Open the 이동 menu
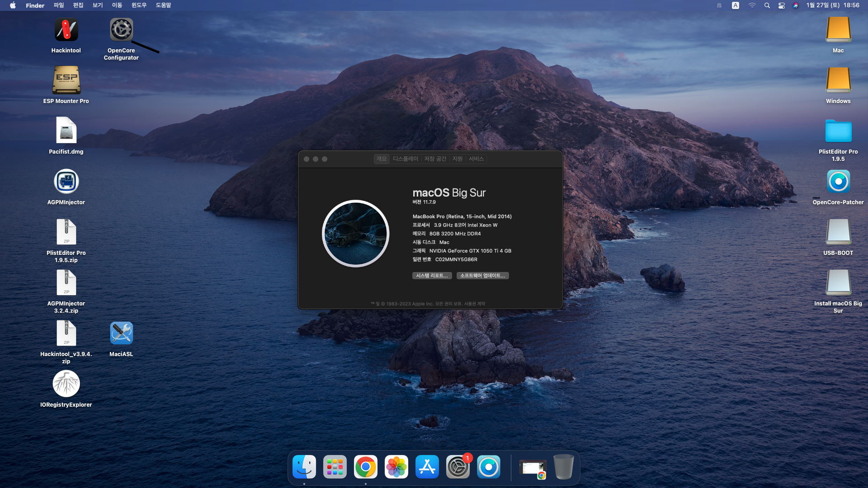This screenshot has width=868, height=488. click(117, 5)
